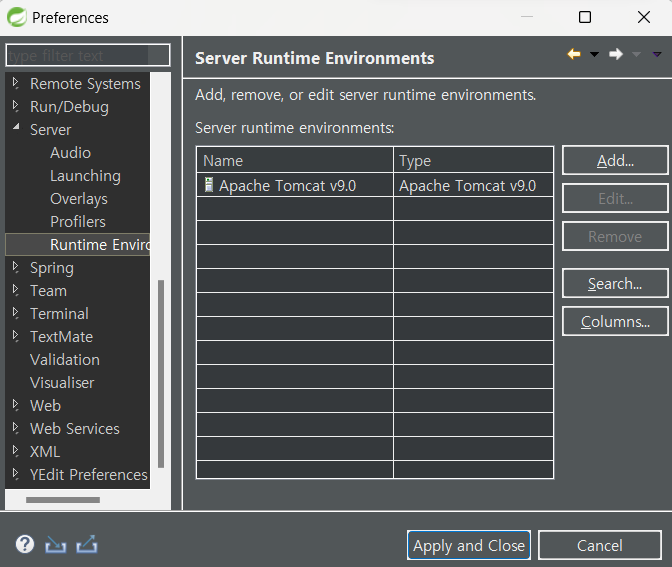Screen dimensions: 672x567
Task: Open the TextMate preference page
Action: point(61,336)
